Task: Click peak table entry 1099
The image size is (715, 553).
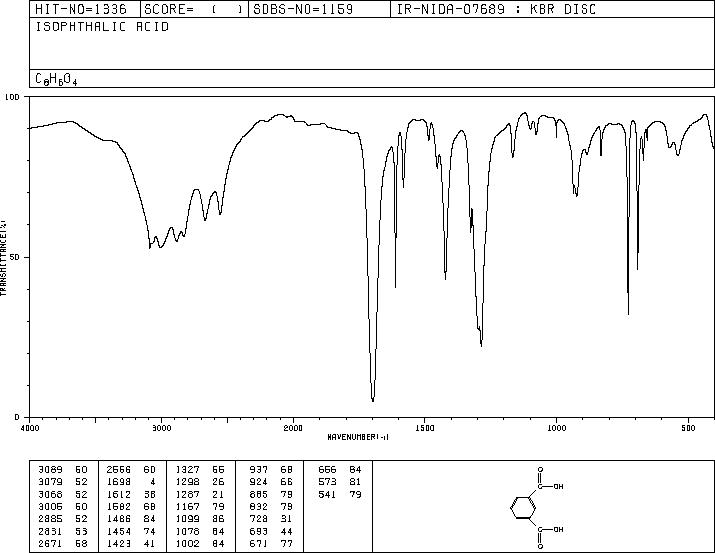Action: click(x=187, y=519)
